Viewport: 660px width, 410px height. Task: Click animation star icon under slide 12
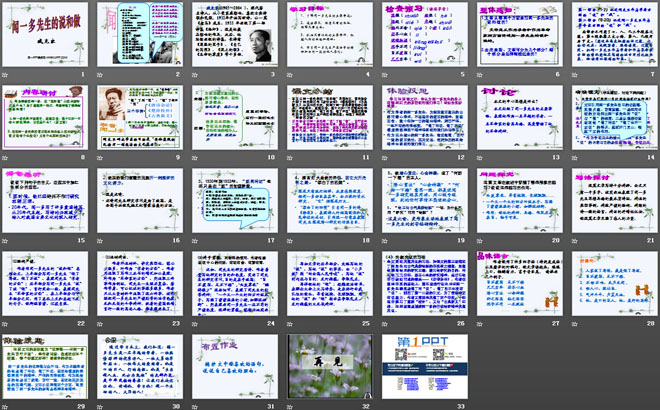click(x=385, y=157)
